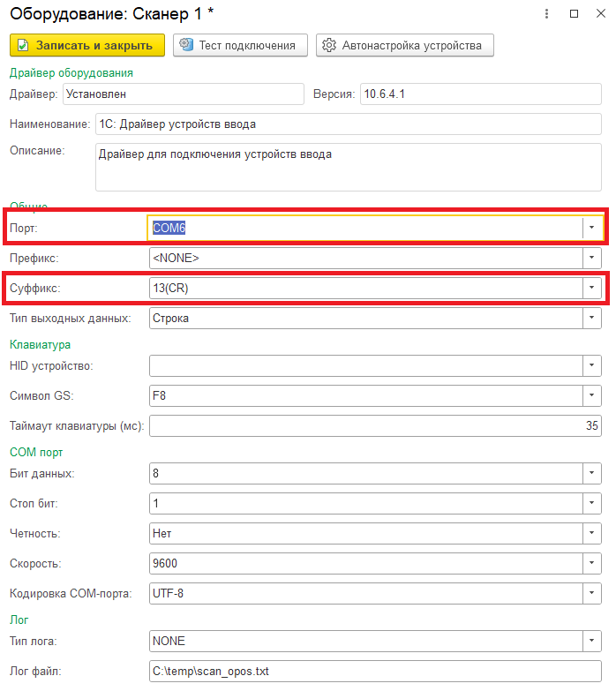Open the three-dot more options menu
The height and width of the screenshot is (691, 616).
pos(546,13)
